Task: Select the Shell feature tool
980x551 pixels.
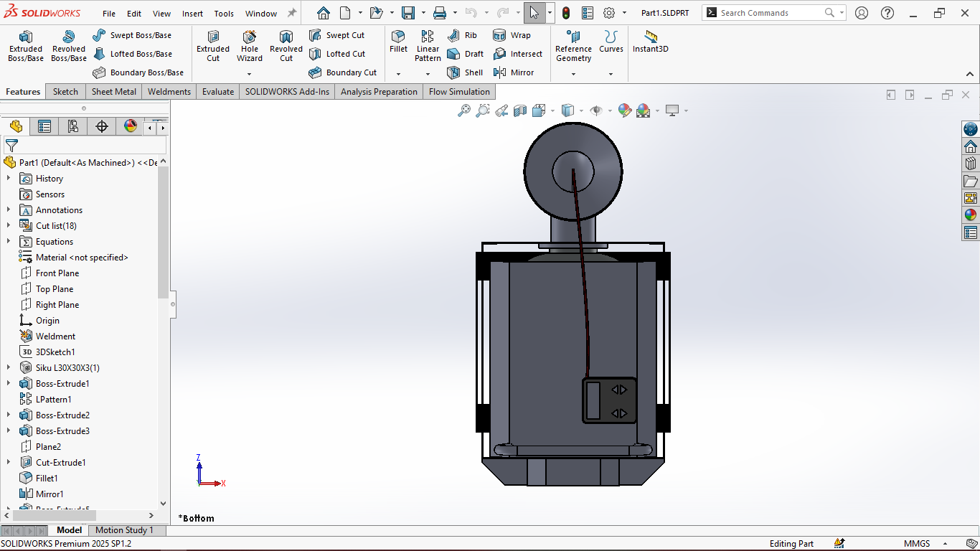Action: click(x=465, y=72)
